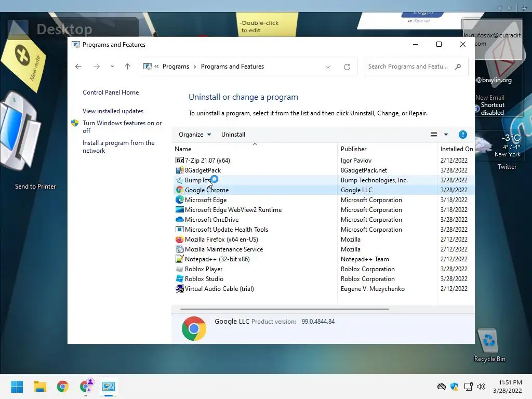Open the Recycle Bin on desktop
532x399 pixels.
[489, 345]
